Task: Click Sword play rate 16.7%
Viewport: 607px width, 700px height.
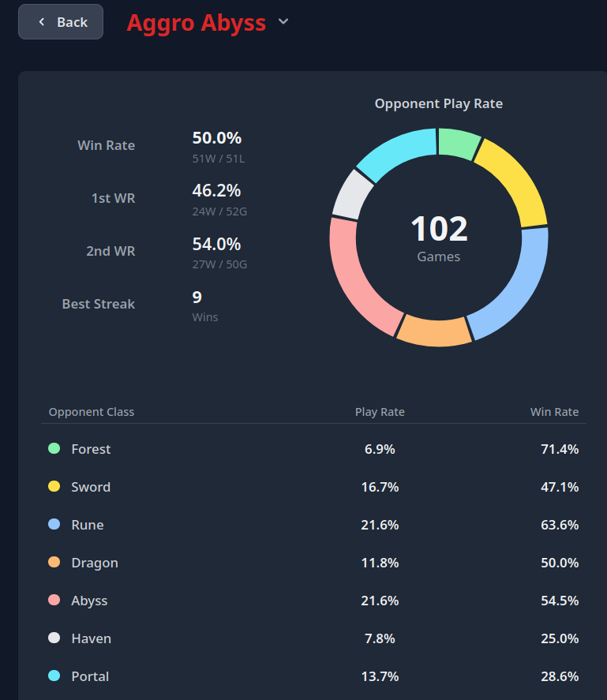Action: click(380, 487)
